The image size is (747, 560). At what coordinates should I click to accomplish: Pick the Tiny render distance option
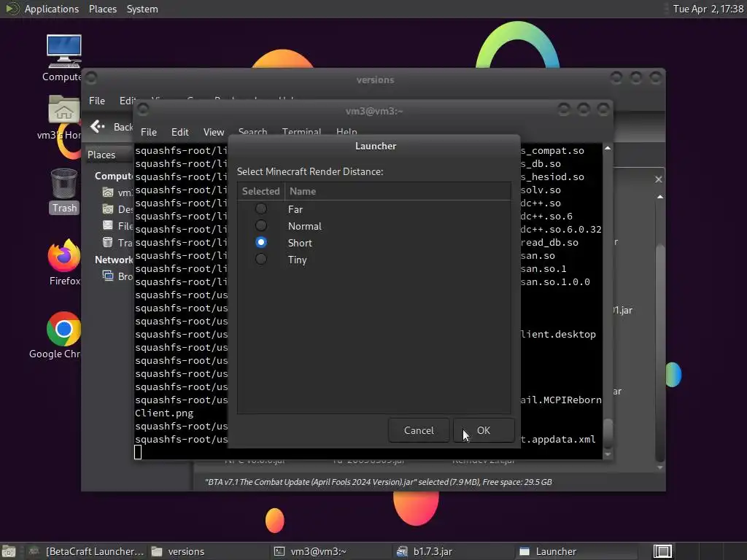(261, 259)
